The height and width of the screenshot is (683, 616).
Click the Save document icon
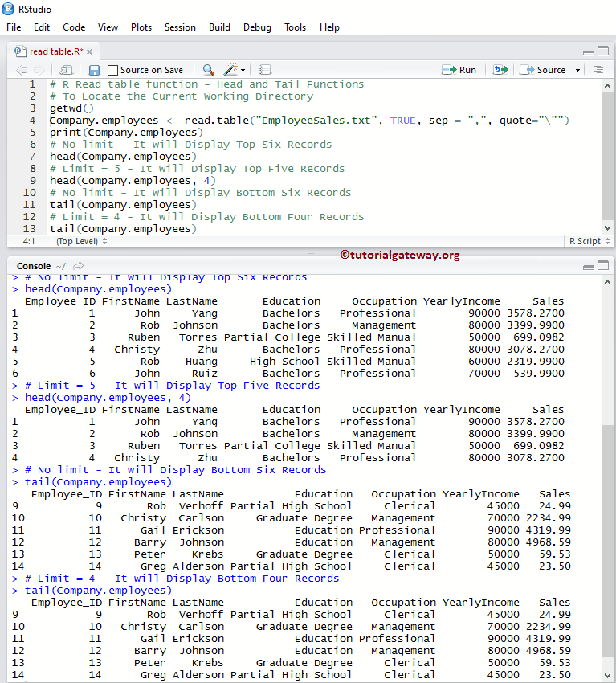point(94,70)
